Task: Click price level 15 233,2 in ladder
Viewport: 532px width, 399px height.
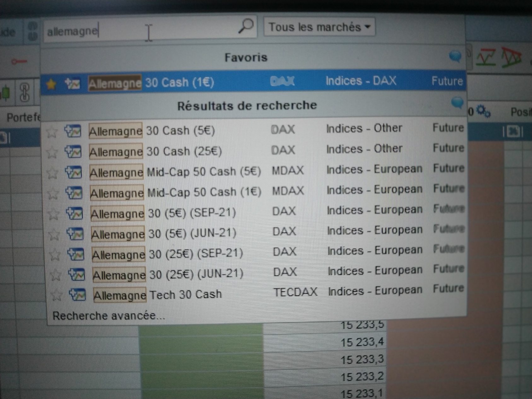Action: [x=362, y=377]
